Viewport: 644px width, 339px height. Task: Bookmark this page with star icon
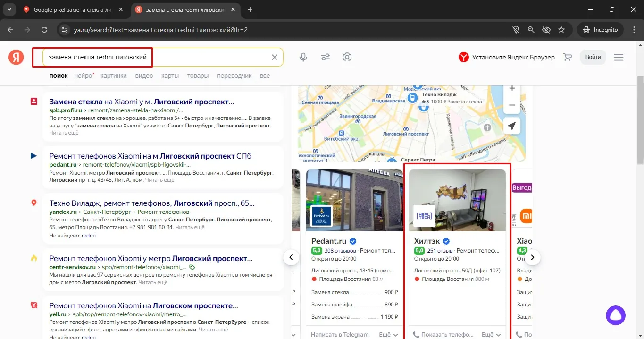pos(561,29)
